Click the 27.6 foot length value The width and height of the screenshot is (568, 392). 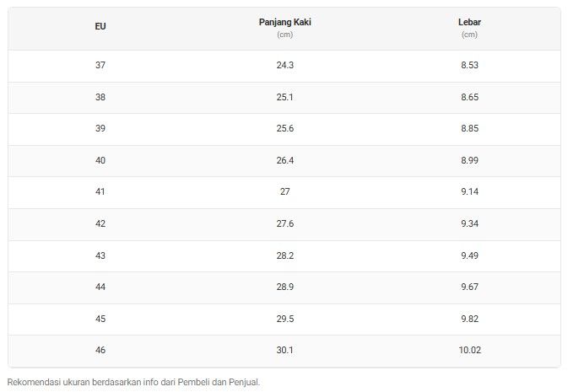285,223
